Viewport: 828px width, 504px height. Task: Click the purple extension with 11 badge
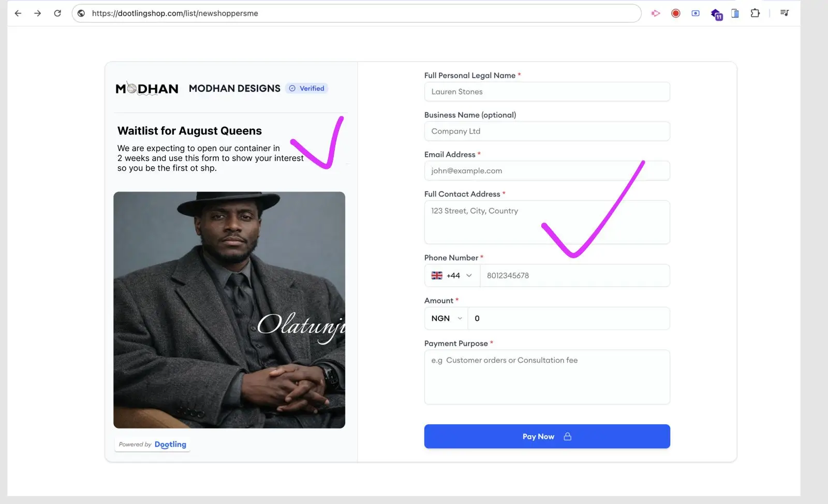point(716,14)
